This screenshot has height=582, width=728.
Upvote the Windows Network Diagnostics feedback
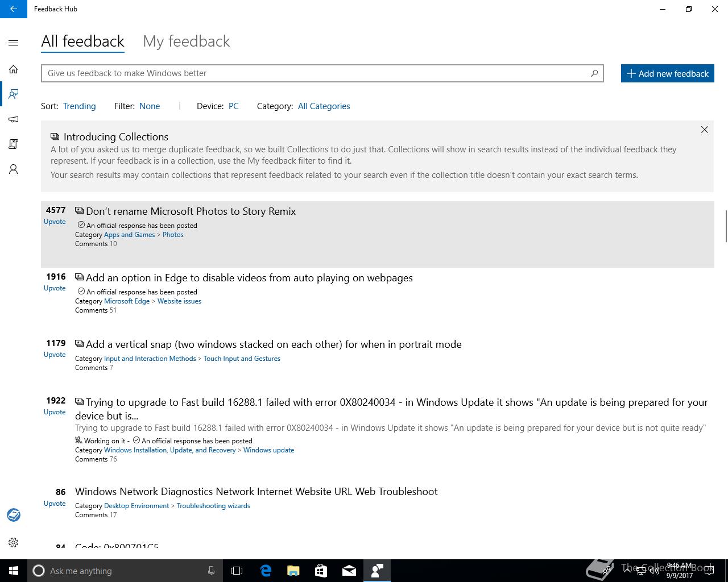tap(55, 504)
